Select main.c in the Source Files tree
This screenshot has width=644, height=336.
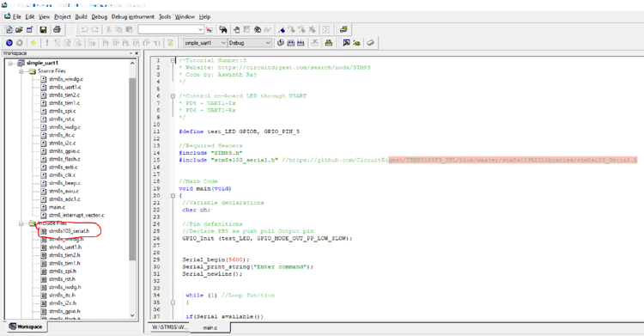point(57,207)
